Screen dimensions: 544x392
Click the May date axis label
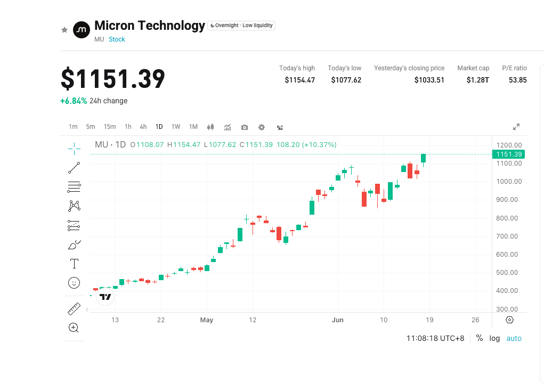click(x=206, y=320)
